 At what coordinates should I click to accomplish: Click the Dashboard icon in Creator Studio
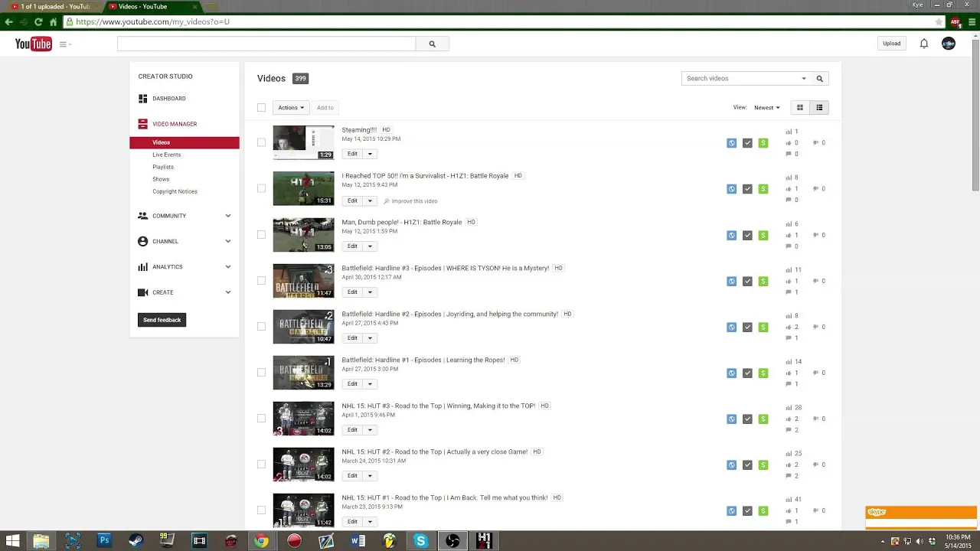pyautogui.click(x=142, y=99)
